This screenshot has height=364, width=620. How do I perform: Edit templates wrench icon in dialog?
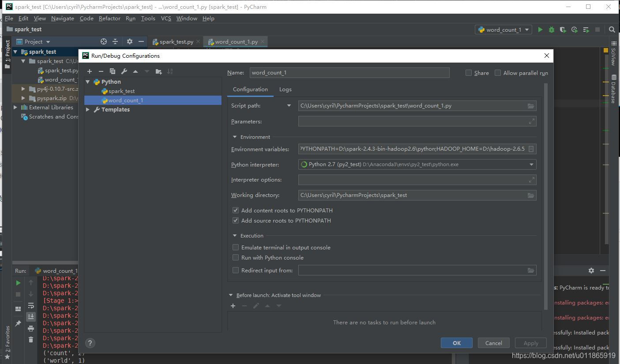pyautogui.click(x=124, y=71)
